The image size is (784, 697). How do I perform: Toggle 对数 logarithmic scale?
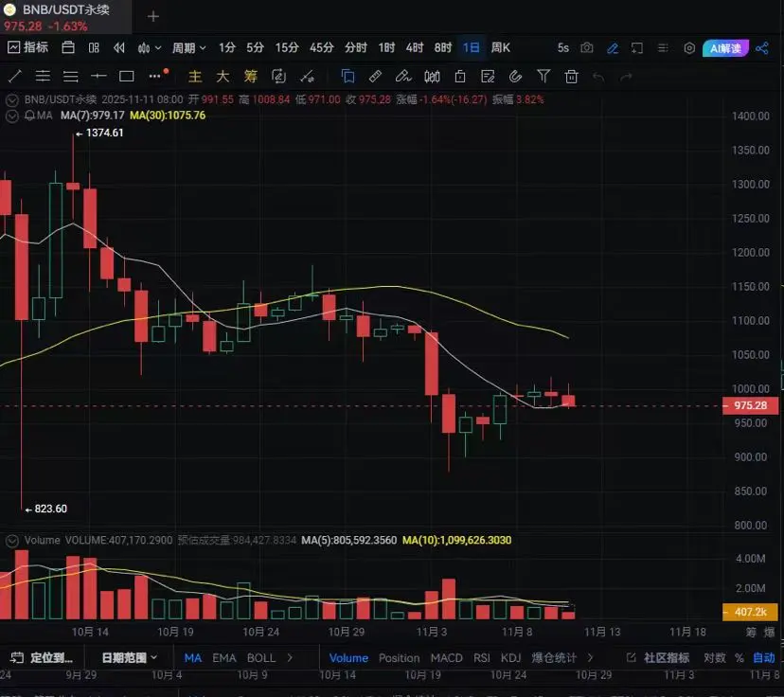tap(715, 658)
